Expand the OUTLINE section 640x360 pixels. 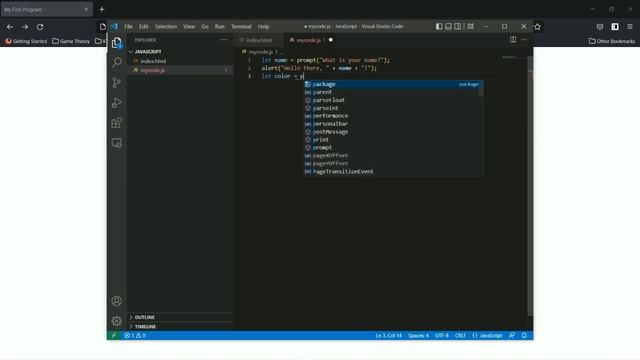point(180,317)
